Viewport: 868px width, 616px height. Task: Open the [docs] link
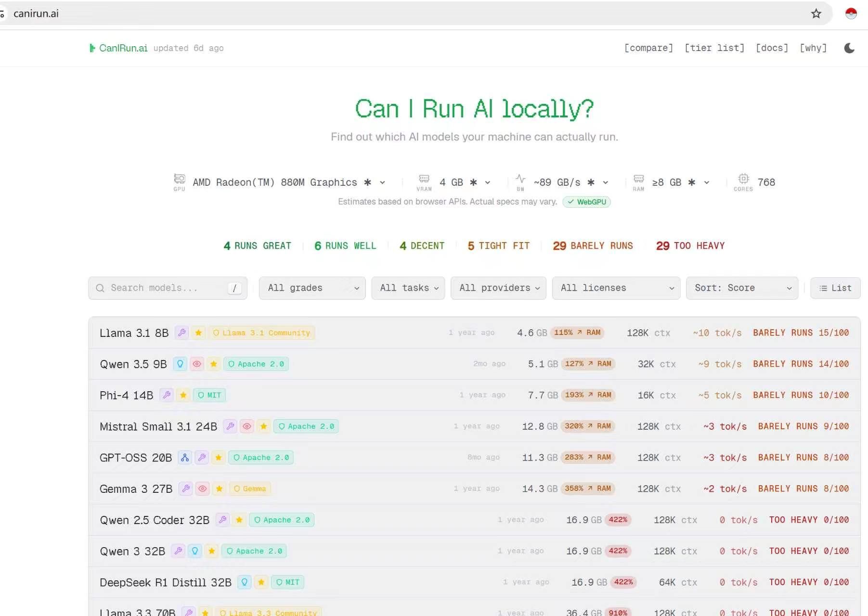coord(772,48)
